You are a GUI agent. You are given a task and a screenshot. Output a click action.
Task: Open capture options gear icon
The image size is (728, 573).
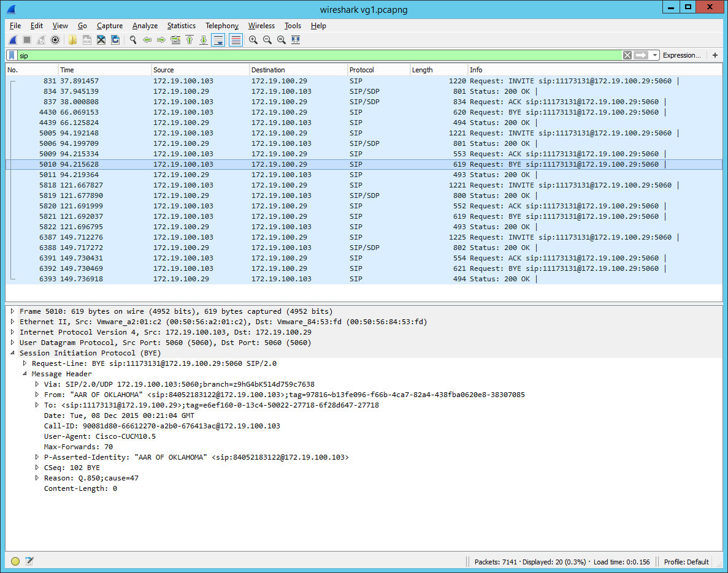click(55, 40)
